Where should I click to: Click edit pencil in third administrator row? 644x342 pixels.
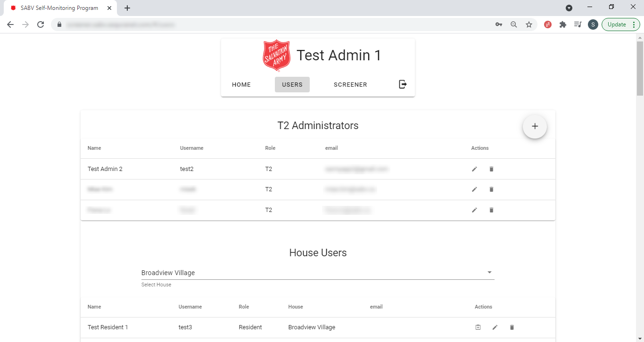[x=474, y=210]
